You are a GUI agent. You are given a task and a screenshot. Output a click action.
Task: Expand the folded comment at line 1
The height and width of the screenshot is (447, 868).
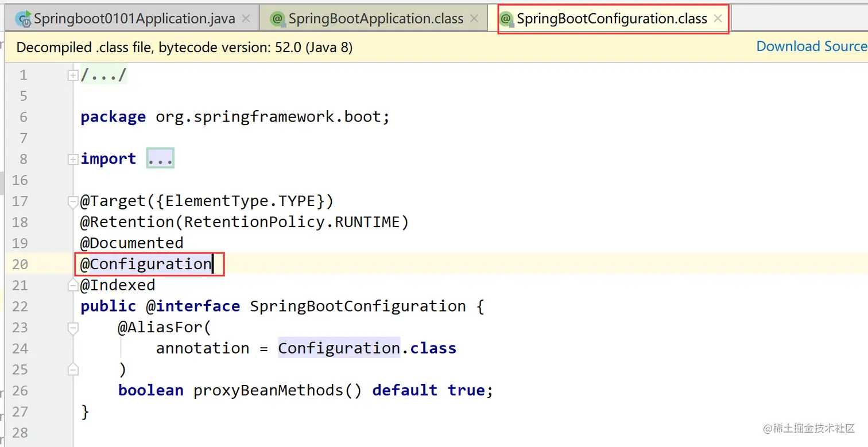(72, 75)
